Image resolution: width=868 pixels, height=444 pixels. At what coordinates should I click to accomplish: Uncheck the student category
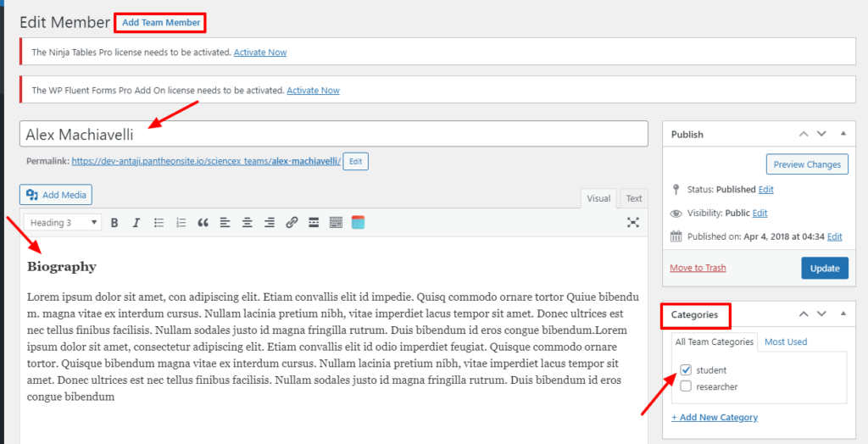(686, 370)
